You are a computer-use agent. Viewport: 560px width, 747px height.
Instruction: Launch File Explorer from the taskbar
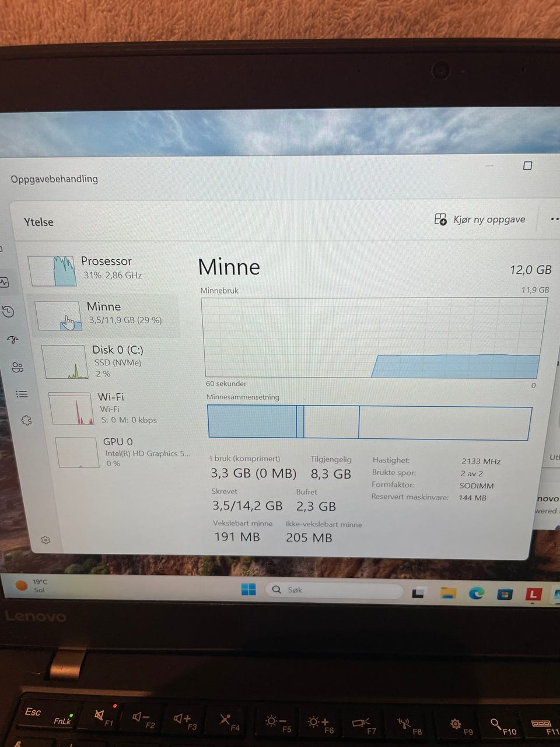click(448, 593)
